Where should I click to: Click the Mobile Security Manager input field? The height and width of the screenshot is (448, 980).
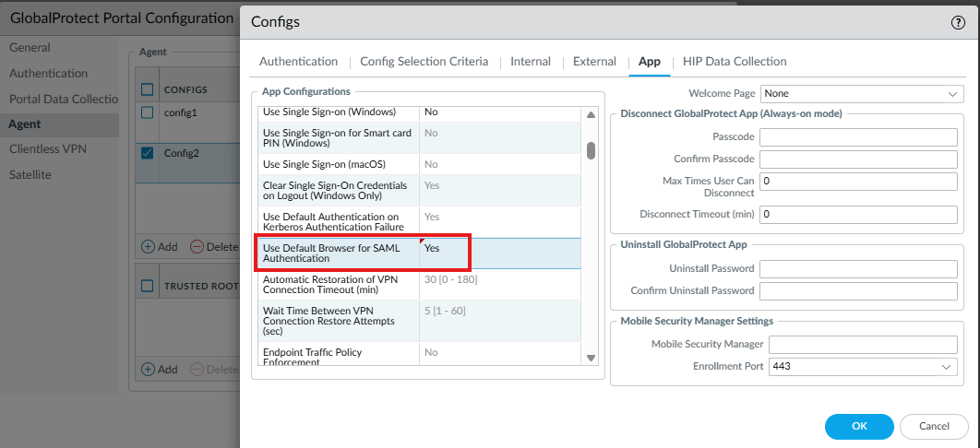(863, 344)
